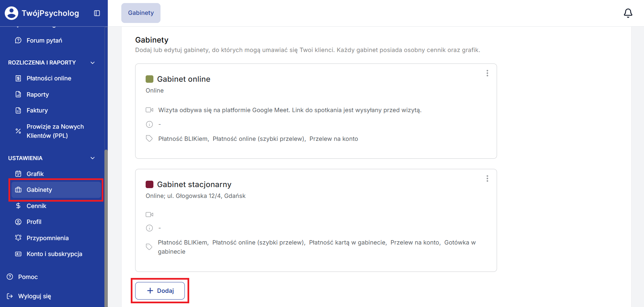
Task: Open Prowizje za Nowych Klientów (PPL)
Action: pos(55,131)
